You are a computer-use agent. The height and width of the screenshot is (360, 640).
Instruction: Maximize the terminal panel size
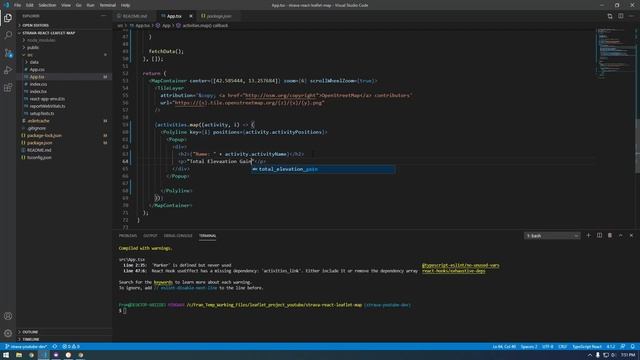(x=620, y=236)
